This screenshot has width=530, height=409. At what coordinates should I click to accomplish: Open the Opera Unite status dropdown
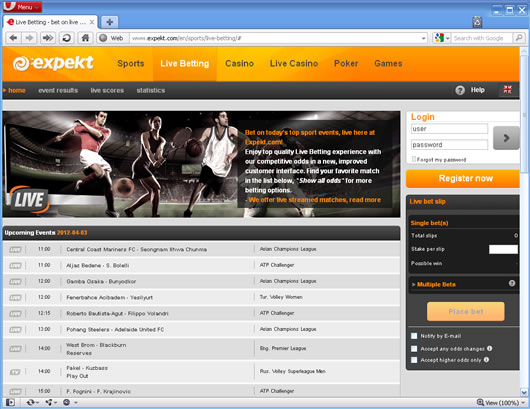point(51,402)
